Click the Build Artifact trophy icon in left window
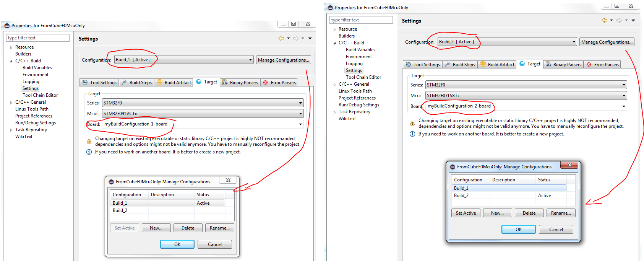 tap(159, 82)
